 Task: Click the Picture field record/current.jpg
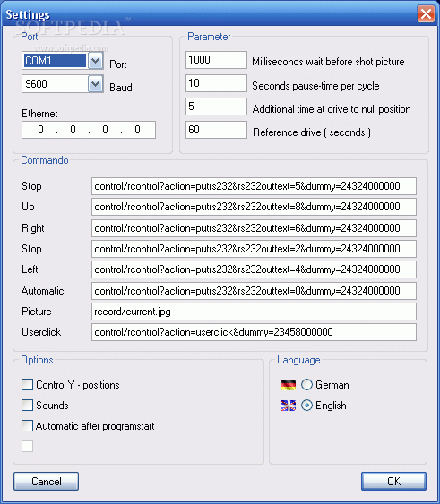point(254,312)
